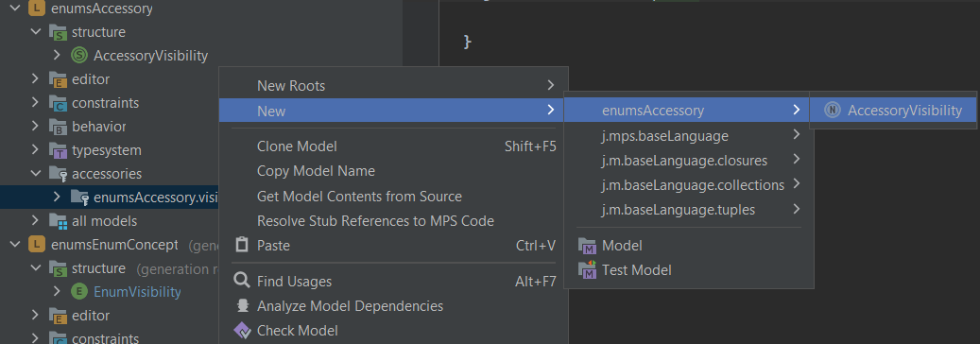
Task: Expand the EnumVisibility tree node
Action: [58, 291]
